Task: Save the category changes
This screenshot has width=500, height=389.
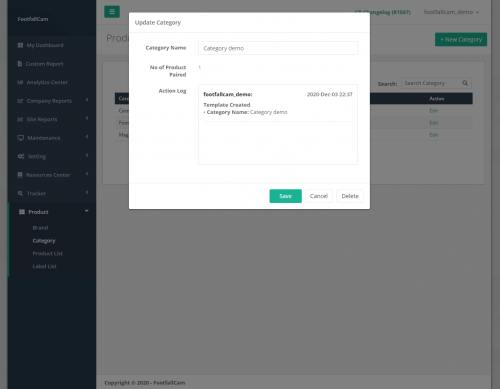Action: [x=285, y=196]
